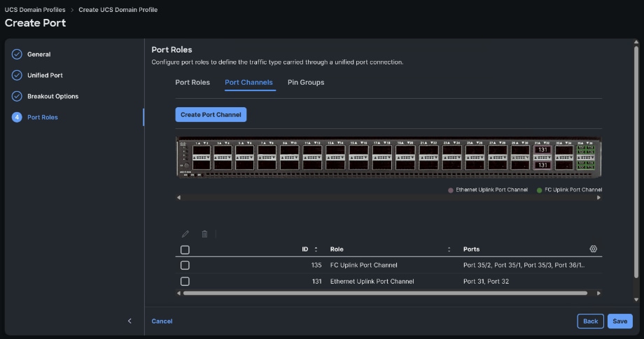Select the green FC uplink ports on diagram
Image resolution: width=644 pixels, height=339 pixels.
[x=586, y=158]
